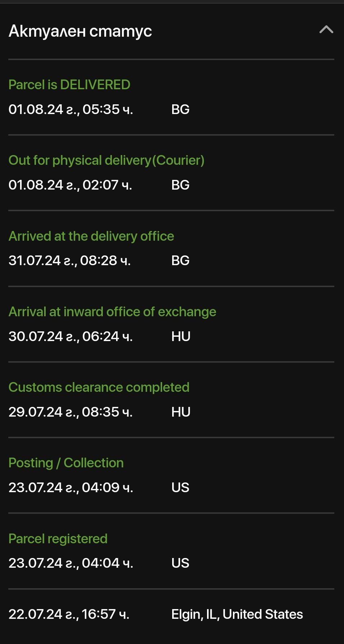Collapse the Актуален статус section chevron
Viewport: 344px width, 644px height.
(x=326, y=30)
